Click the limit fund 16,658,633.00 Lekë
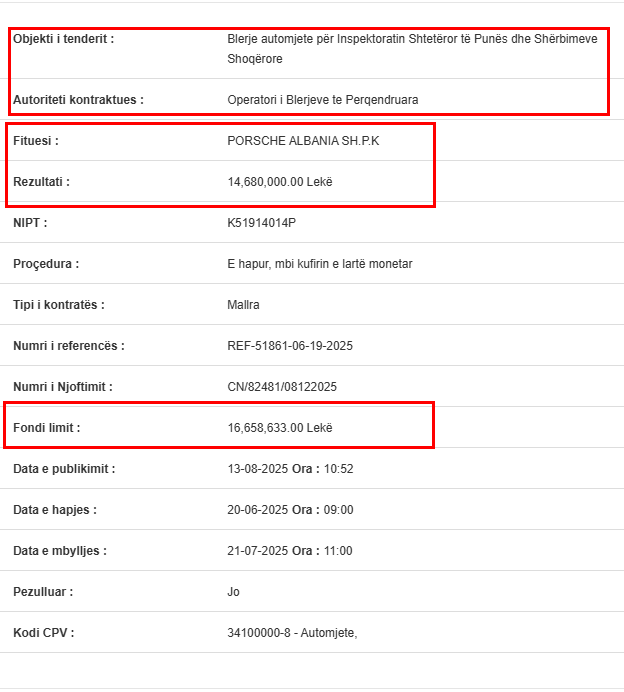 click(x=280, y=428)
